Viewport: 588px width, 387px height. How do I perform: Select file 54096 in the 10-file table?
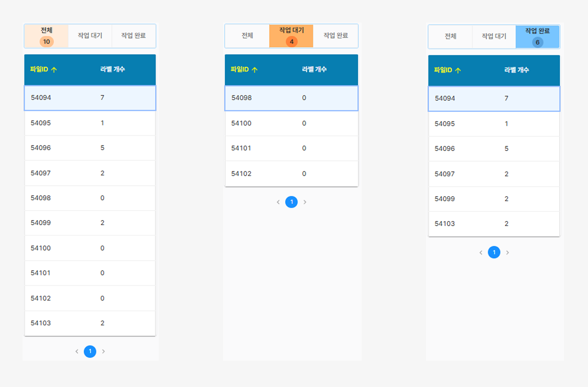[90, 148]
